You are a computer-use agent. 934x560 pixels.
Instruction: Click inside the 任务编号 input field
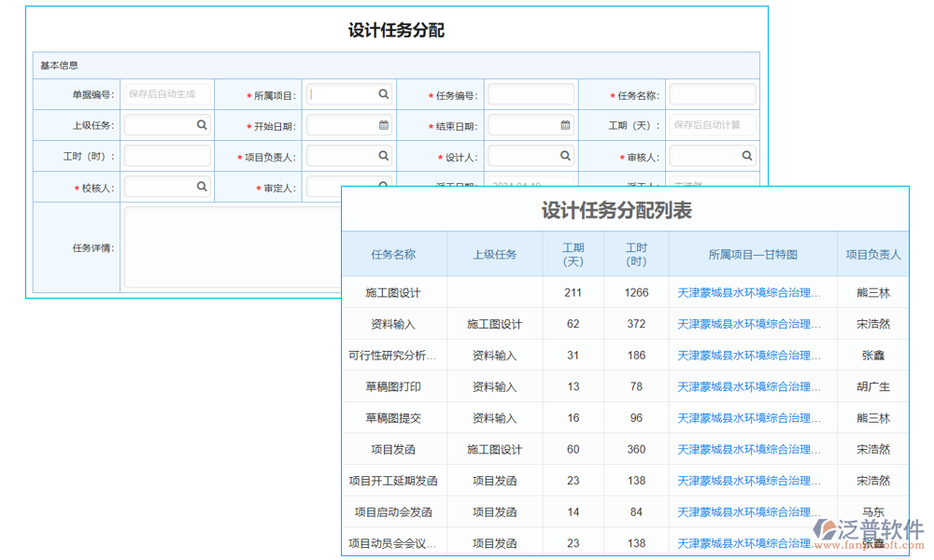point(531,93)
